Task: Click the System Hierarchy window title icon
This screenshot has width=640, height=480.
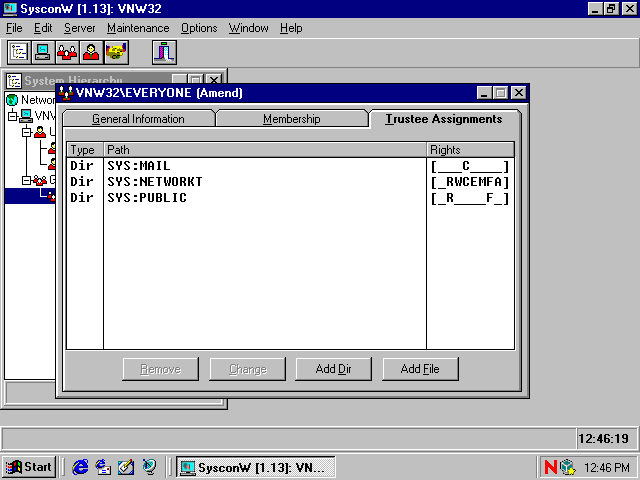Action: click(x=14, y=80)
